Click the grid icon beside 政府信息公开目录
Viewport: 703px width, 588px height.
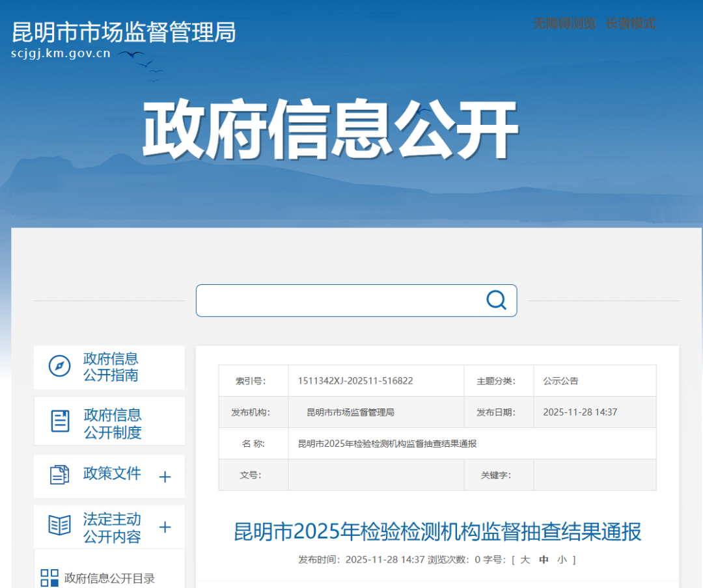pos(49,578)
